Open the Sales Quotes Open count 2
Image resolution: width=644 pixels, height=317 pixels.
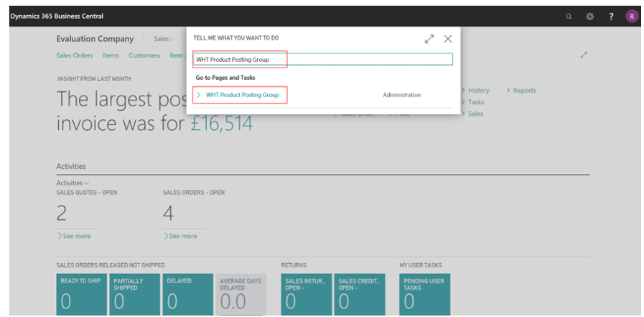[x=62, y=213]
